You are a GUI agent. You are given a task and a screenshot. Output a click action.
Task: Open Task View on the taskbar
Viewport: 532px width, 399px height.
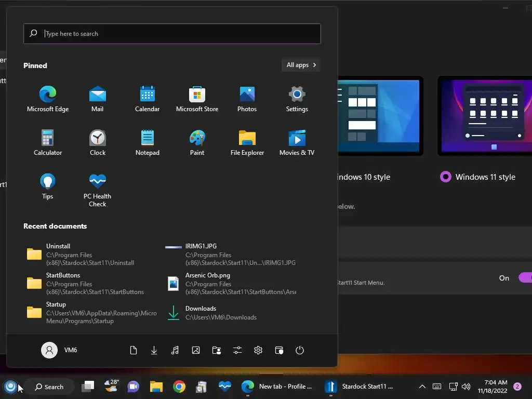(88, 387)
